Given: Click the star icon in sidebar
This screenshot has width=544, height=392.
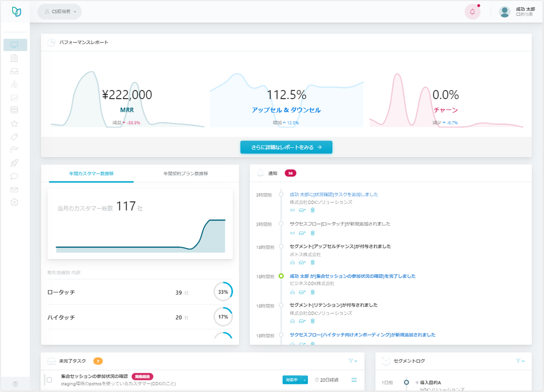Looking at the screenshot, I should (14, 123).
